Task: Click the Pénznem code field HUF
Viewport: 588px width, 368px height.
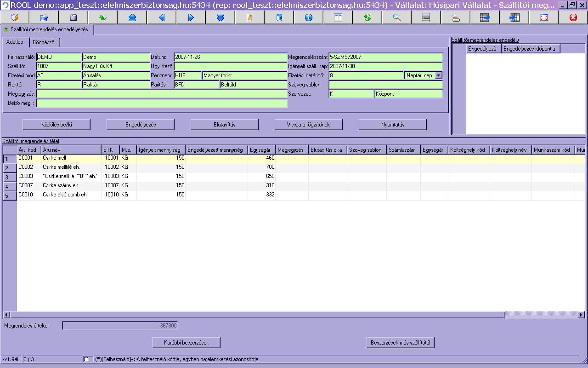Action: [x=188, y=75]
